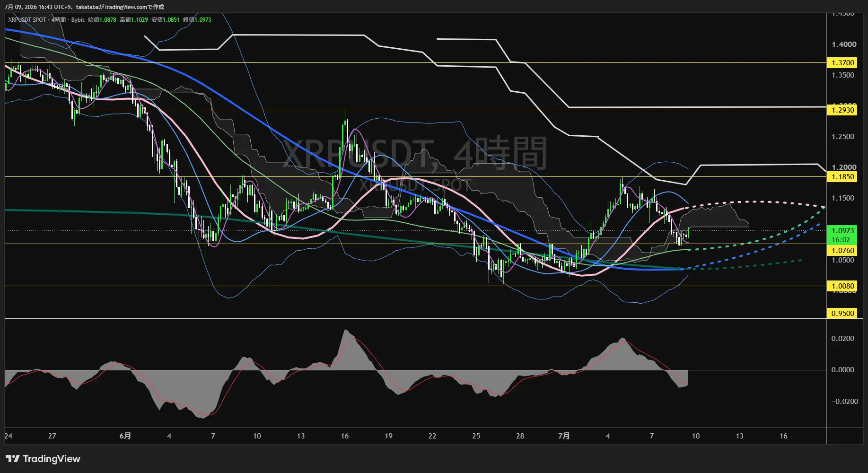Click the 7月 label on time axis
The image size is (868, 473).
(x=564, y=436)
